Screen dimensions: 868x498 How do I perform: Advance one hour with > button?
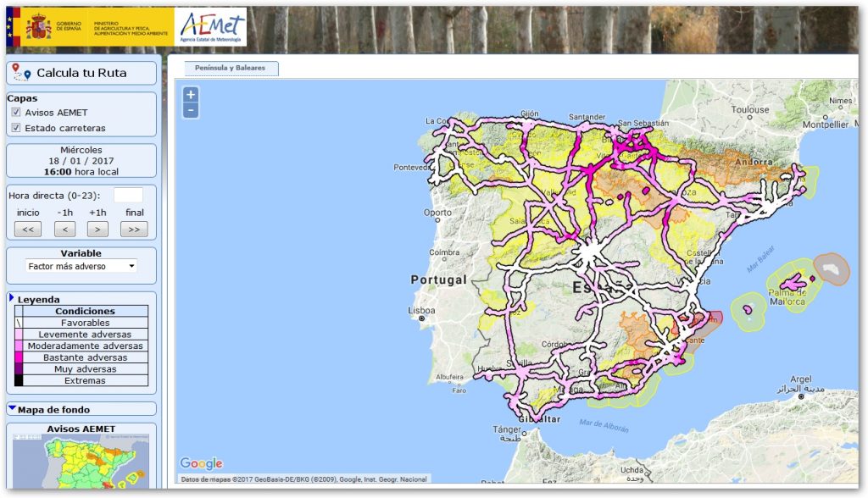[x=98, y=229]
